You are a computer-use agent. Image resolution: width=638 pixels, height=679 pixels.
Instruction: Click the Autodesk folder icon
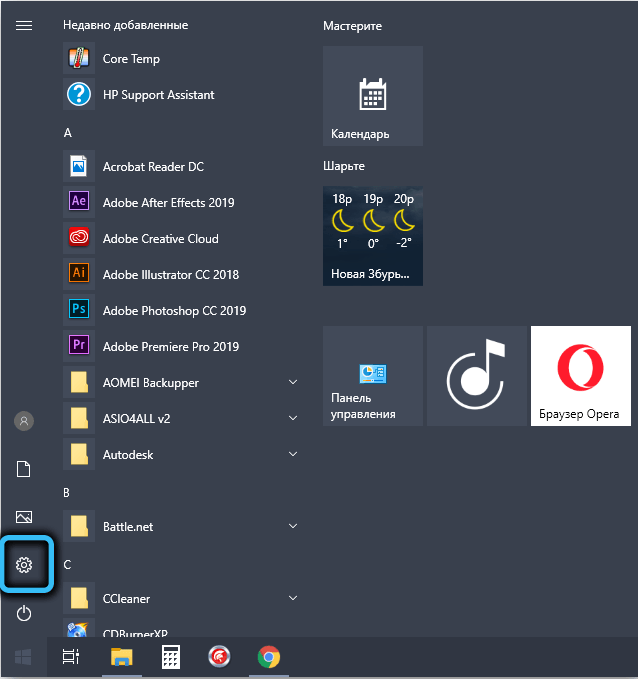coord(79,454)
